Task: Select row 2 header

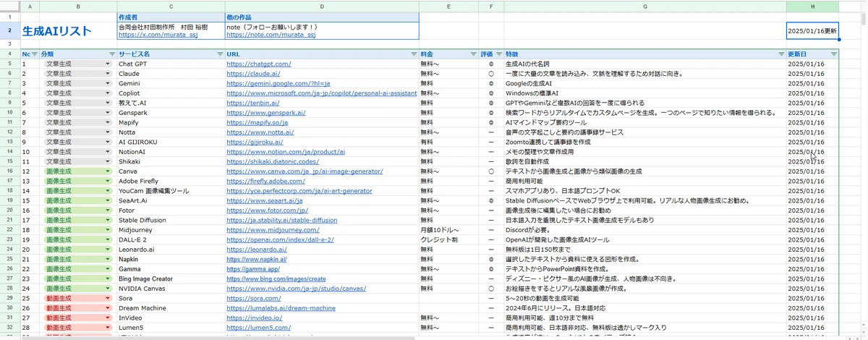Action: click(10, 31)
